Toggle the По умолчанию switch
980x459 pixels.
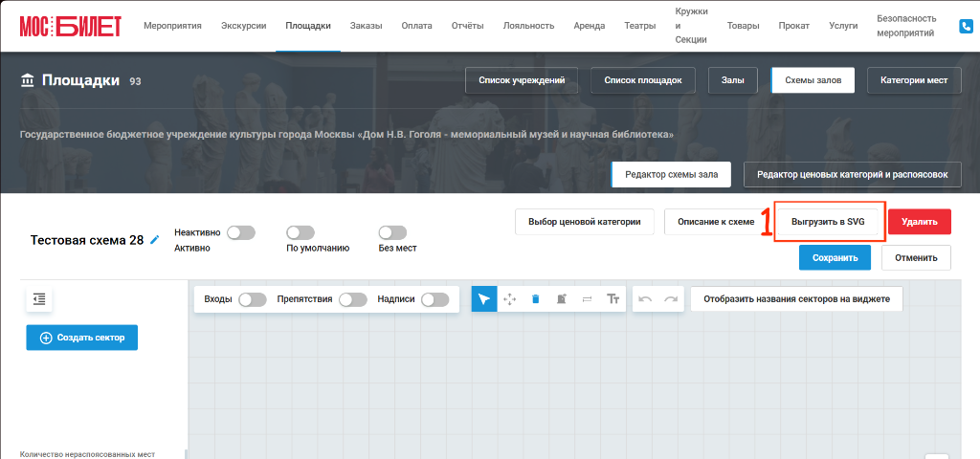pyautogui.click(x=301, y=233)
